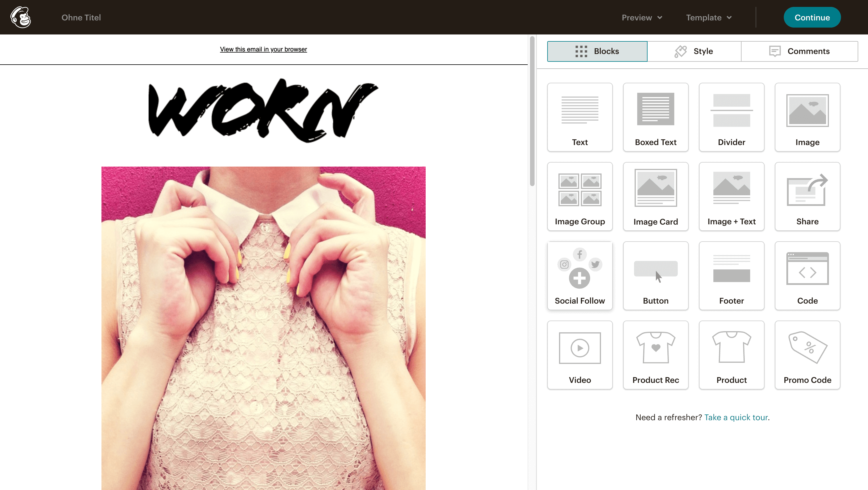Select the WORN logo image in email
The height and width of the screenshot is (490, 868).
point(263,110)
